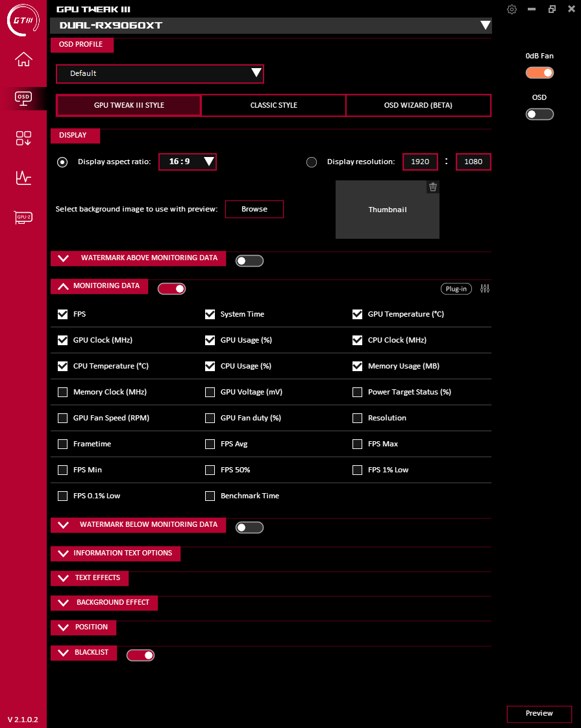Go to the Home sidebar icon
This screenshot has height=728, width=581.
23,59
